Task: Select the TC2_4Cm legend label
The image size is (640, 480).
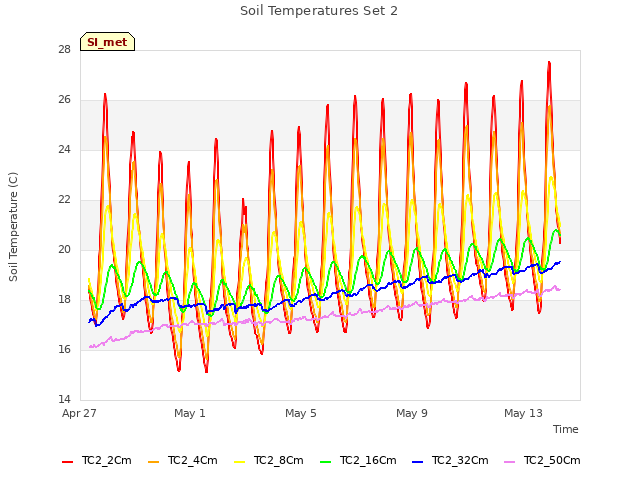Action: [193, 461]
